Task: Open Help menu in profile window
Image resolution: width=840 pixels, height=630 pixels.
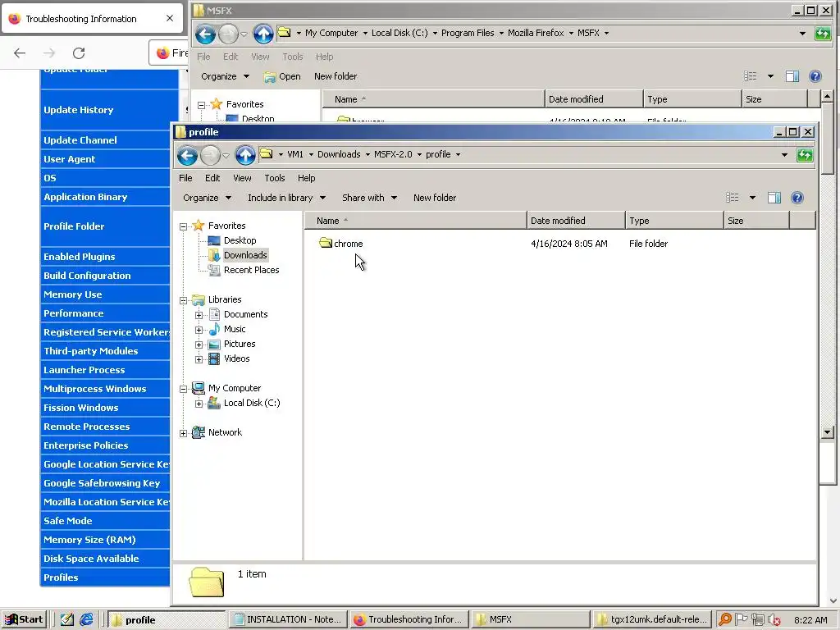Action: click(x=307, y=178)
